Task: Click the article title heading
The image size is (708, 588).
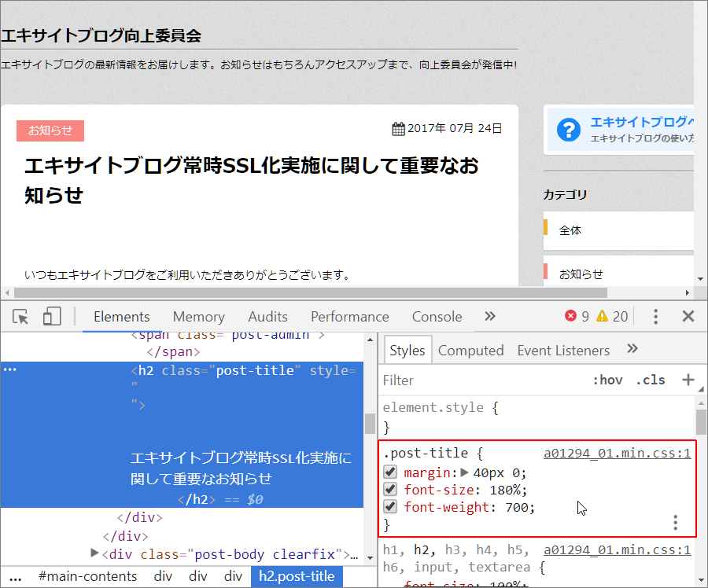Action: pos(251,180)
